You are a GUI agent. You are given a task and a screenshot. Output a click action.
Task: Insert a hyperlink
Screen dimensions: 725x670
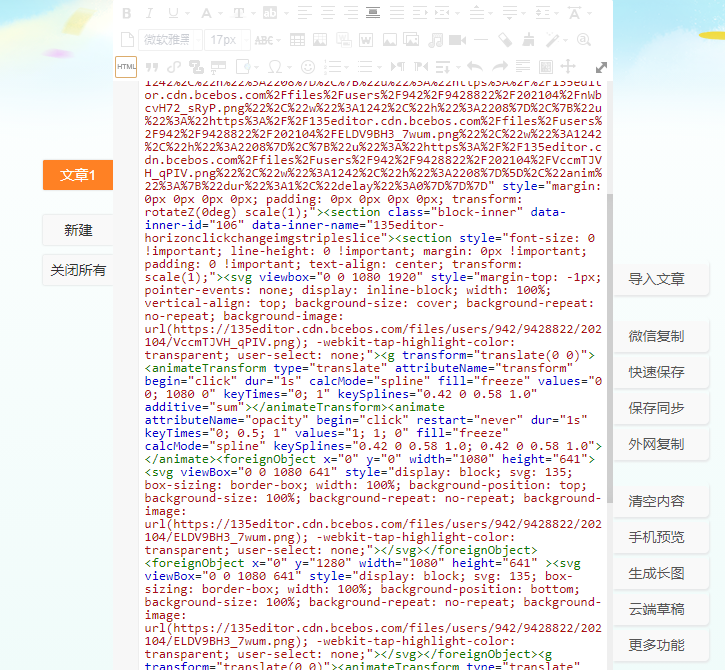point(174,68)
